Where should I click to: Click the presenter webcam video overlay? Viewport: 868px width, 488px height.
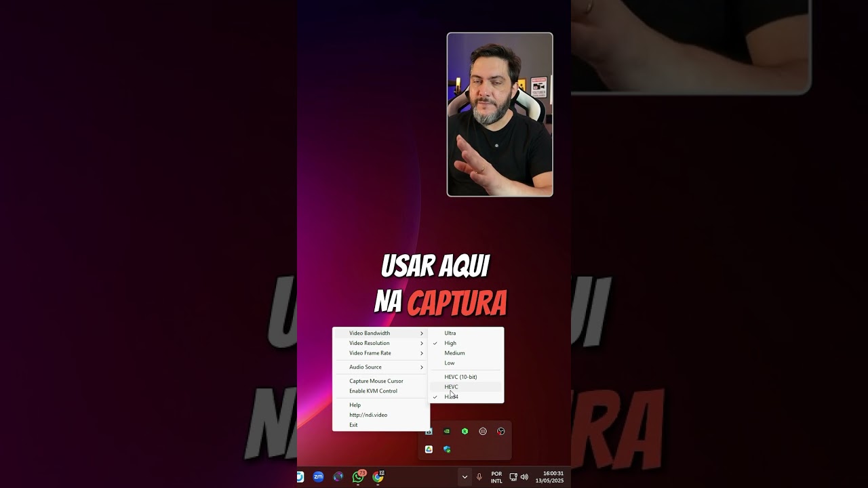[500, 115]
